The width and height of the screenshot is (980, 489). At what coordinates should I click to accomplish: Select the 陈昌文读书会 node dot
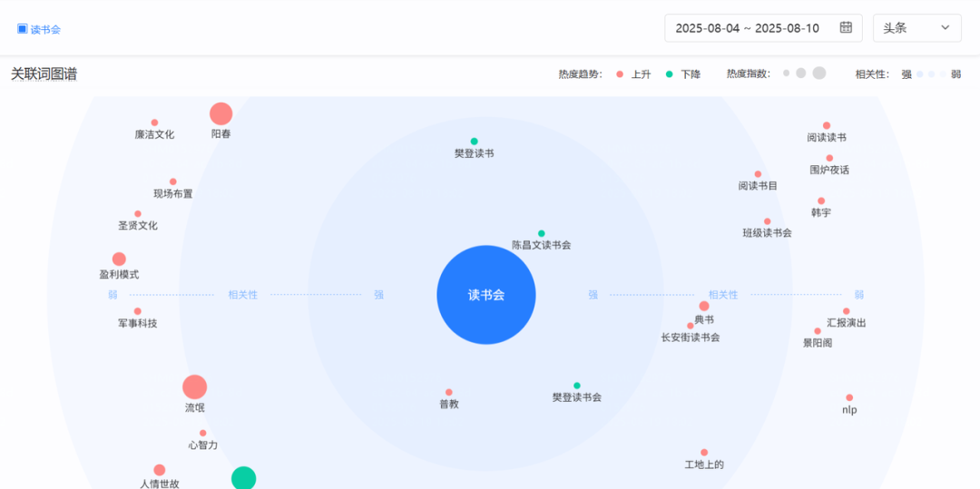pos(541,233)
